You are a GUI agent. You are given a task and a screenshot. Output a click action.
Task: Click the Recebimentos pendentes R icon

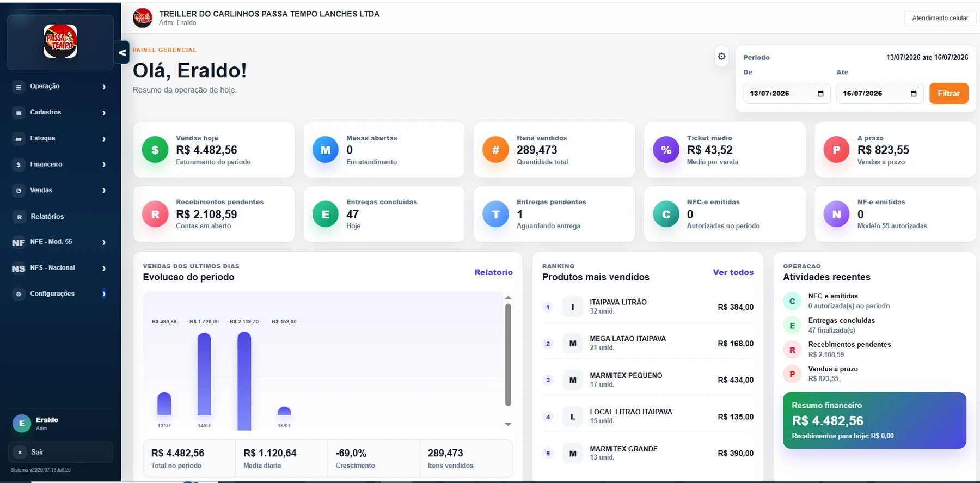point(155,214)
